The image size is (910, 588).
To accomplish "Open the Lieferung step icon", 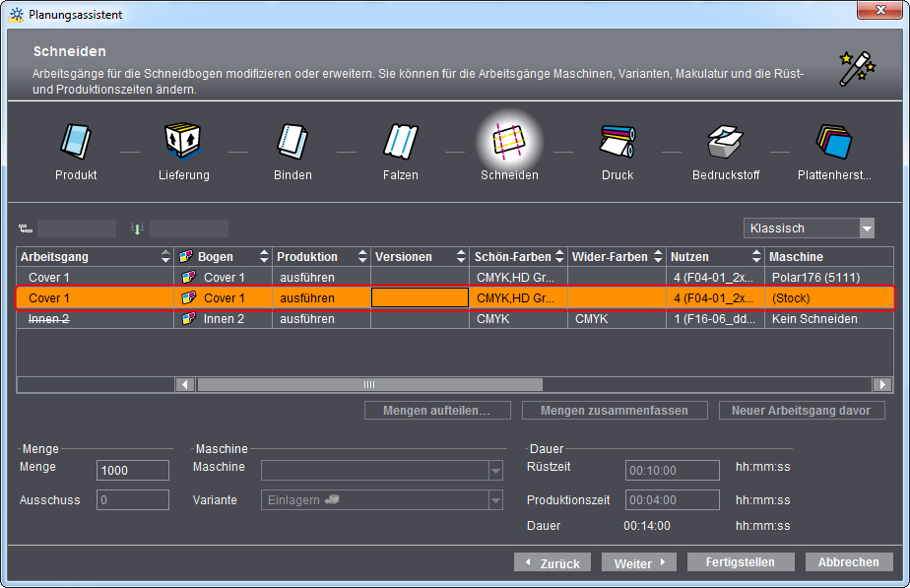I will tap(183, 141).
